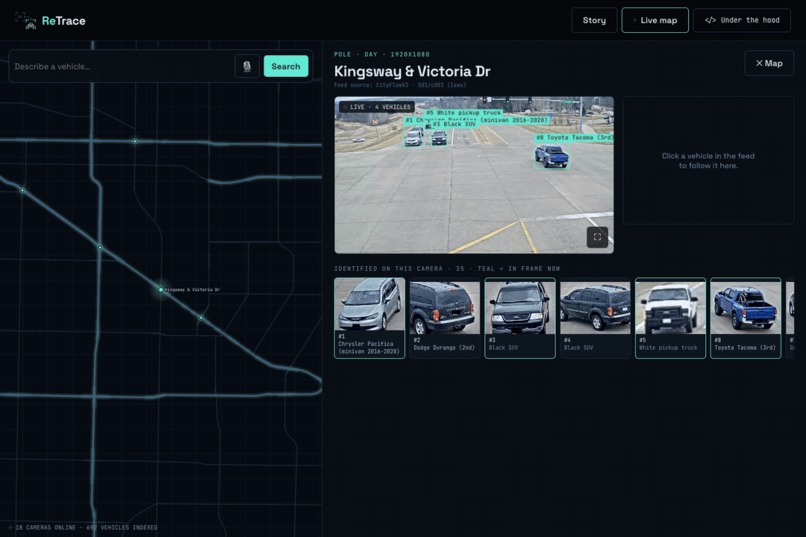Click the blue Toyota Tacoma in the live feed

coord(552,156)
